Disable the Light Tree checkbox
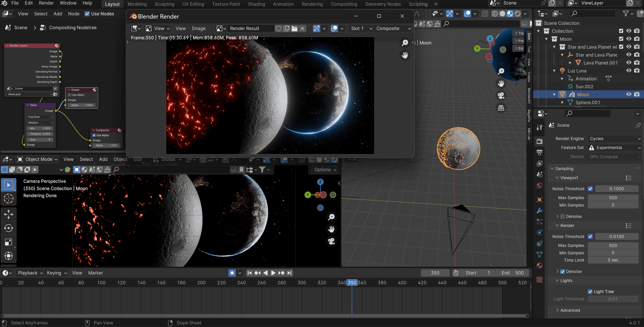The height and width of the screenshot is (327, 644). coord(590,292)
